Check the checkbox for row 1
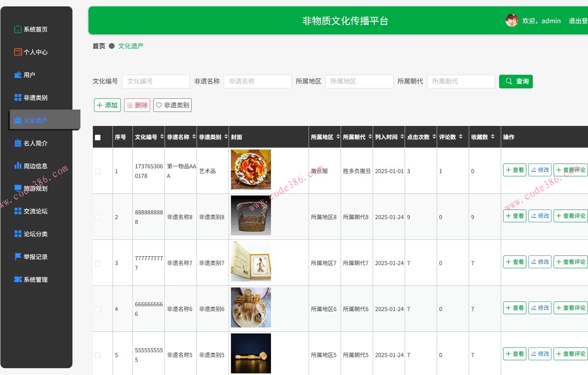 (97, 171)
